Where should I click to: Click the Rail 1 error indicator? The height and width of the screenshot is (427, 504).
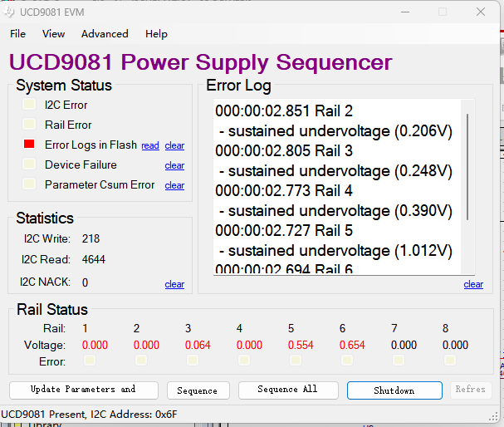(90, 360)
